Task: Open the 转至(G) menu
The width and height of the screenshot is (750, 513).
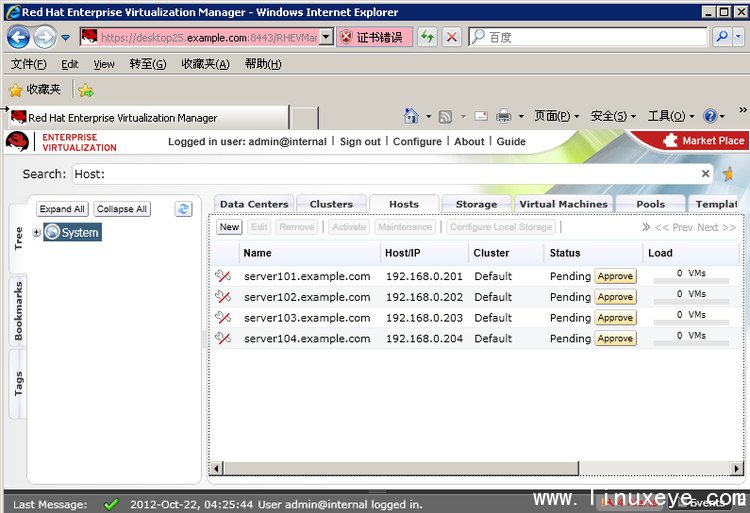Action: click(x=148, y=64)
